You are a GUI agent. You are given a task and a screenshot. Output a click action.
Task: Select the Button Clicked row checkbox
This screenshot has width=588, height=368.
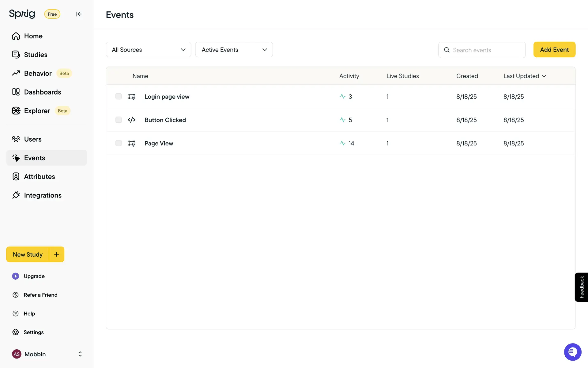[x=119, y=120]
